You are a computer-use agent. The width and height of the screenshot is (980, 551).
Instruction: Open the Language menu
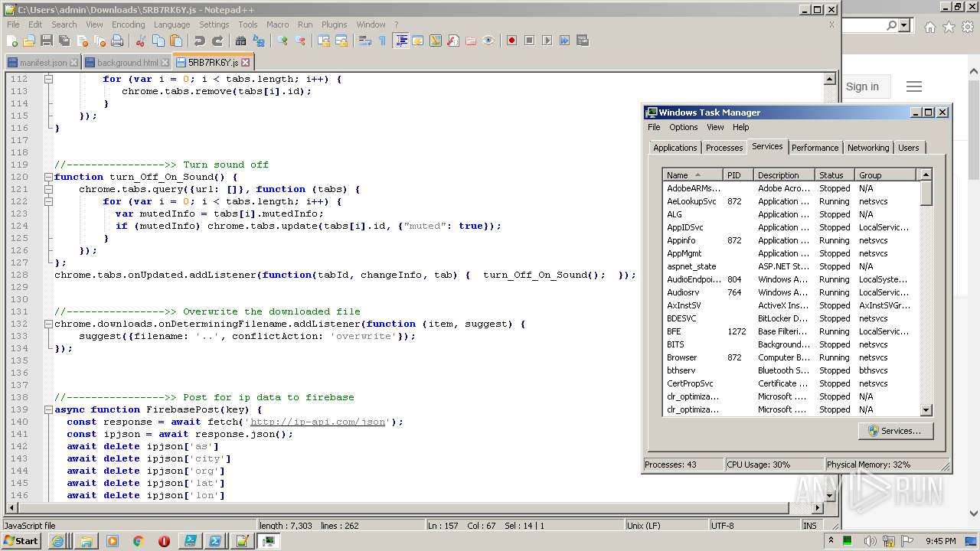coord(171,24)
